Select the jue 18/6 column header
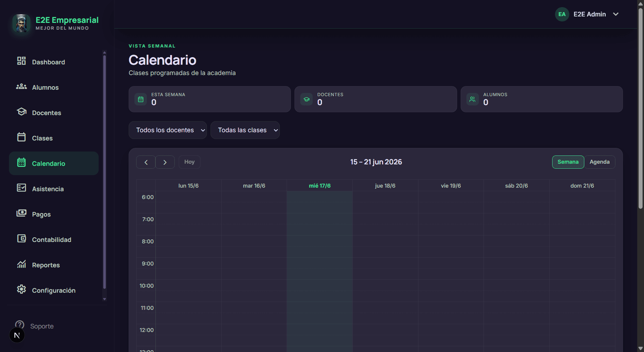The width and height of the screenshot is (644, 352). 385,186
